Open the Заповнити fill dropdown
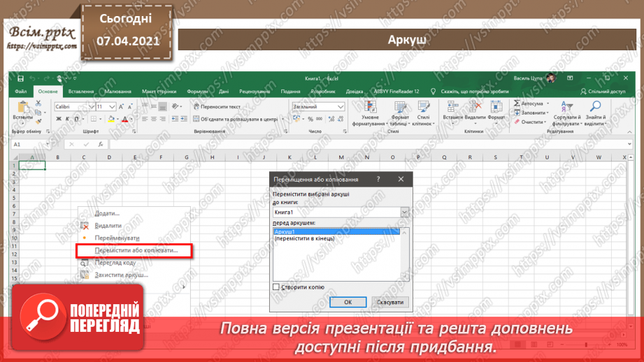The height and width of the screenshot is (362, 644). click(531, 113)
